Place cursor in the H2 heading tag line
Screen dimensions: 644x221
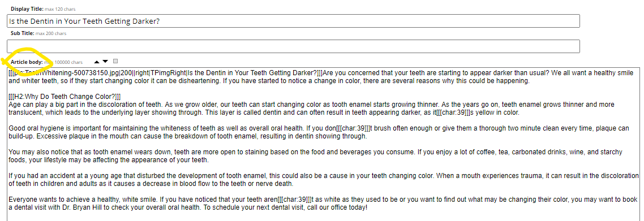65,97
